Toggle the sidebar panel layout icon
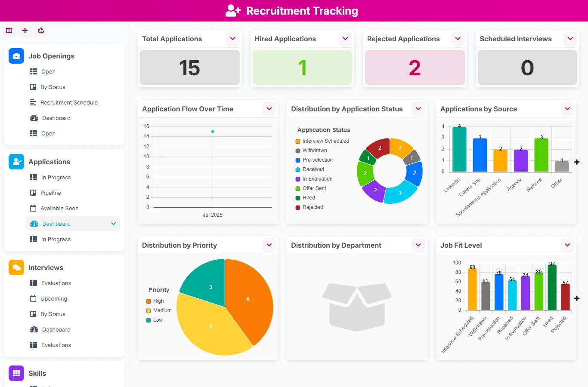This screenshot has height=387, width=588. (9, 31)
